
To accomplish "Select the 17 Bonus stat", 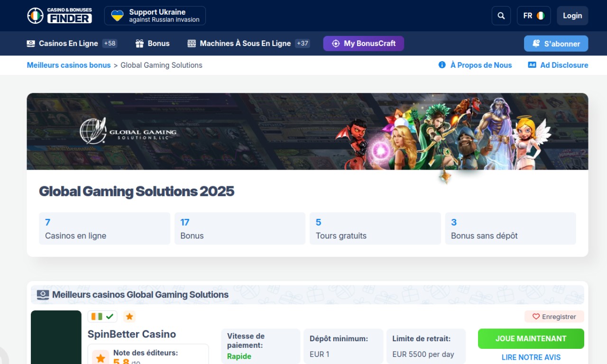I will (x=240, y=228).
